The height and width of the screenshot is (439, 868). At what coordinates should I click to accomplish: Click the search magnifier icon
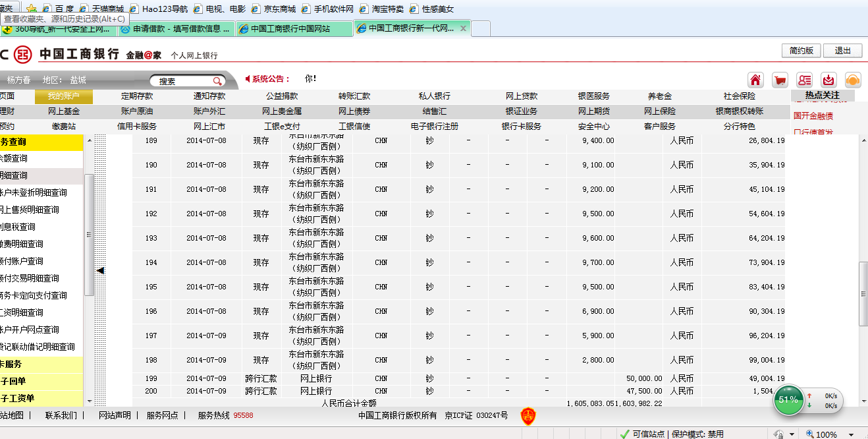point(217,81)
